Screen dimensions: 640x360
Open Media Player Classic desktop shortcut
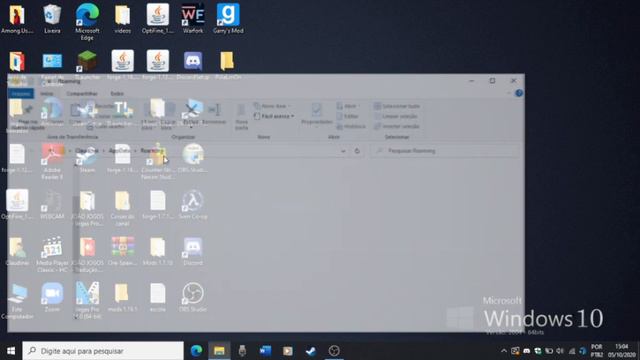pos(52,254)
